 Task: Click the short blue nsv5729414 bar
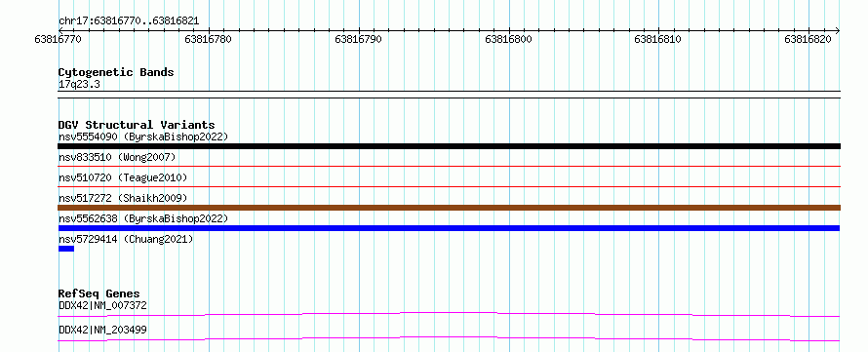(x=66, y=249)
